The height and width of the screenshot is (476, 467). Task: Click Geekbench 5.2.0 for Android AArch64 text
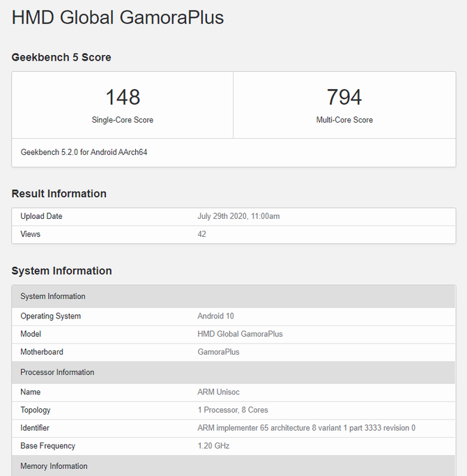point(84,152)
